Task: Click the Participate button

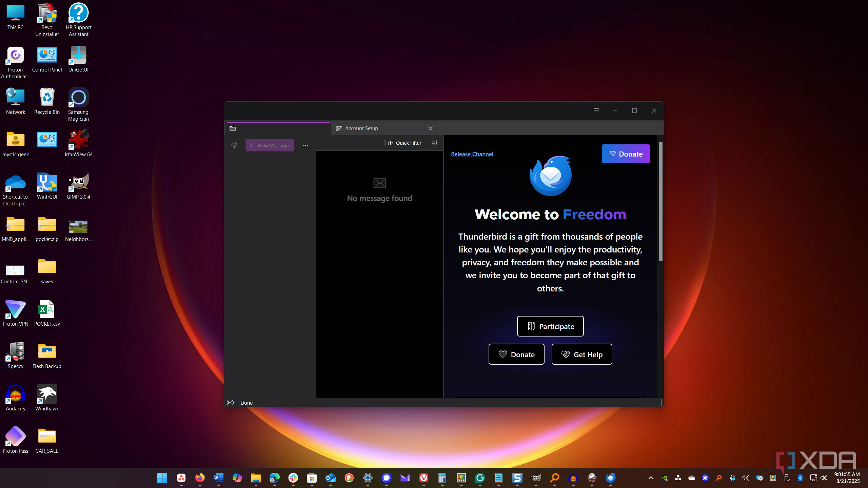Action: 550,326
